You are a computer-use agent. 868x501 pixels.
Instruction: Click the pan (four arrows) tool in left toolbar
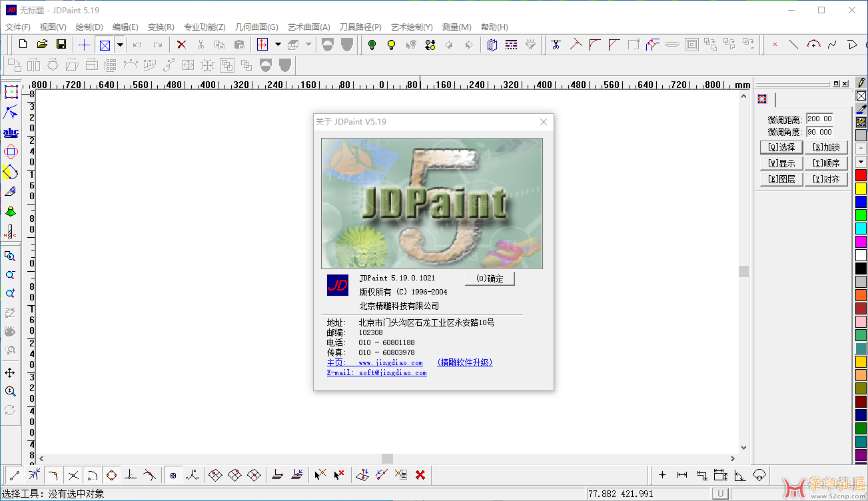pos(10,372)
